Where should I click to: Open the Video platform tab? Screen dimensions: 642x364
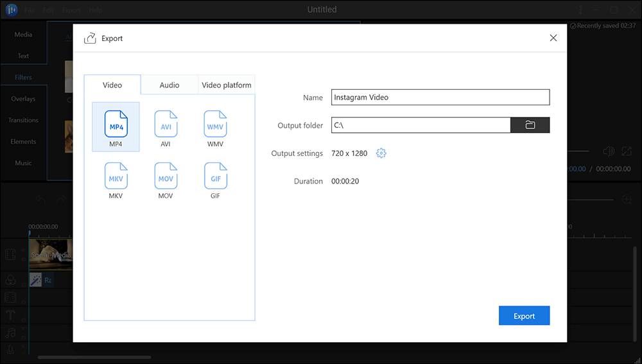pyautogui.click(x=227, y=85)
